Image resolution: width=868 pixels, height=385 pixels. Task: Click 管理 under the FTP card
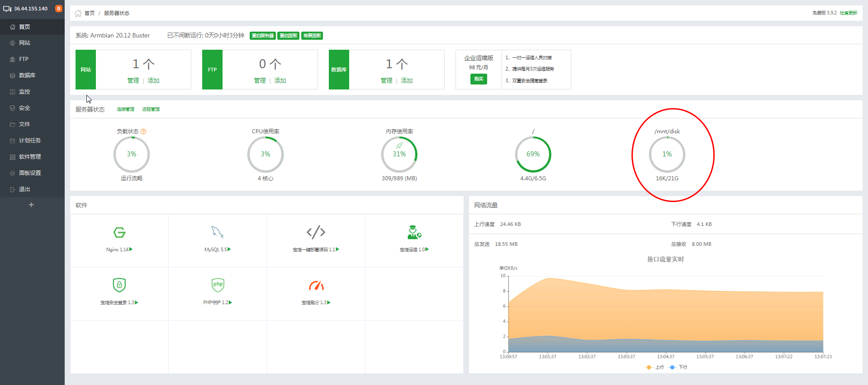[x=260, y=80]
